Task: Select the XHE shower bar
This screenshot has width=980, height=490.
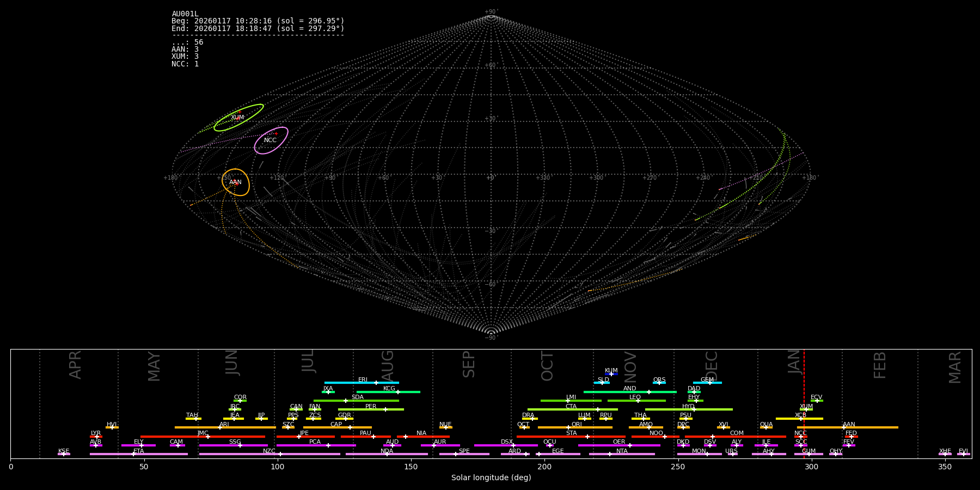Action: [945, 454]
